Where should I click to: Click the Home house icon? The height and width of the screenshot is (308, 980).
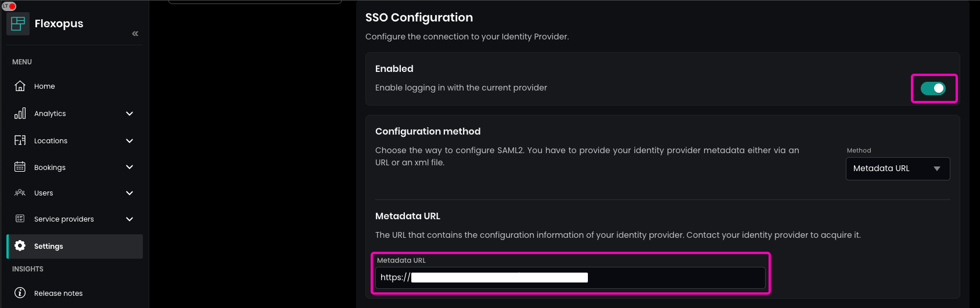click(20, 86)
